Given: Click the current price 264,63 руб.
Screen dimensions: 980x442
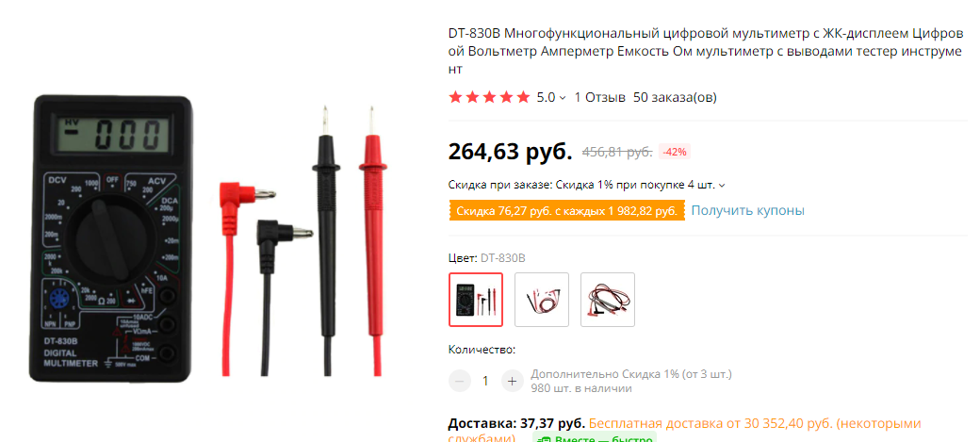Looking at the screenshot, I should pos(510,152).
